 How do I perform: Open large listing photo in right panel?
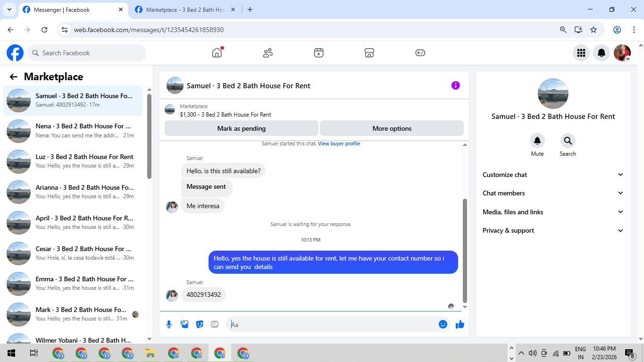[553, 93]
